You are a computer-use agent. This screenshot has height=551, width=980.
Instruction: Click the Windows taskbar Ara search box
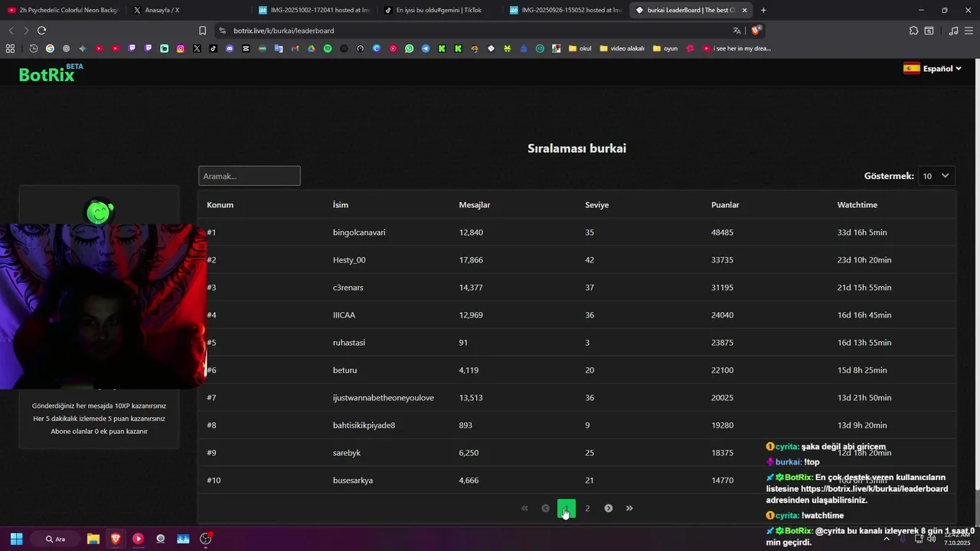click(55, 539)
